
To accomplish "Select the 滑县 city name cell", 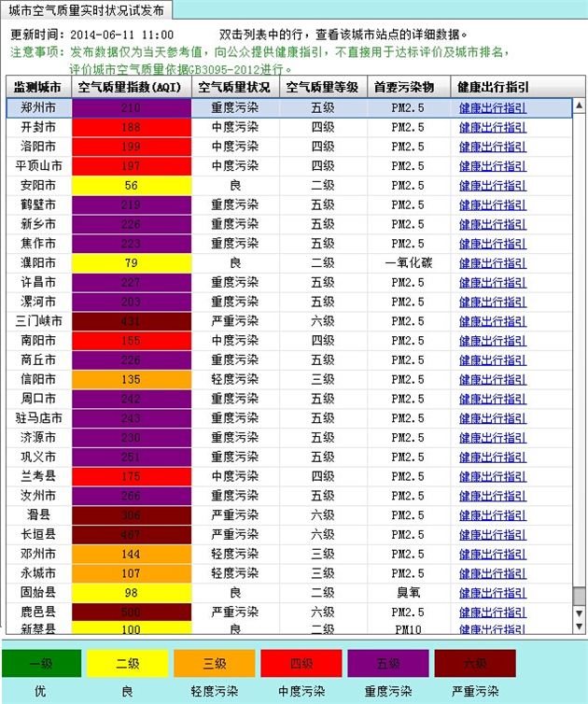I will click(39, 515).
